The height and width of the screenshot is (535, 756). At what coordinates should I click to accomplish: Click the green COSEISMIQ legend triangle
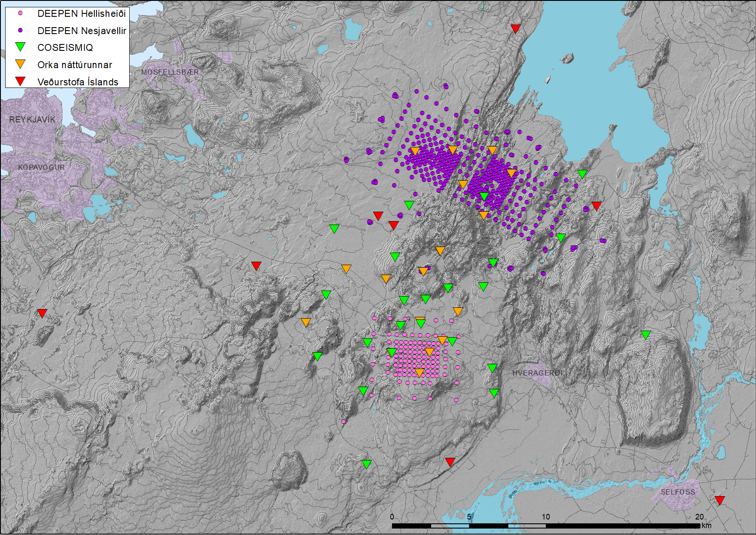point(20,47)
